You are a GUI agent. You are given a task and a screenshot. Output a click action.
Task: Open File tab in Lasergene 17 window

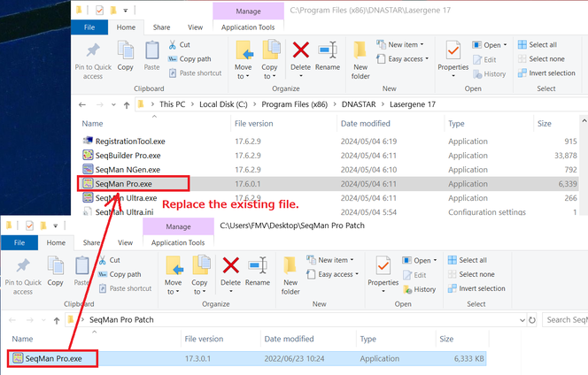click(x=89, y=27)
